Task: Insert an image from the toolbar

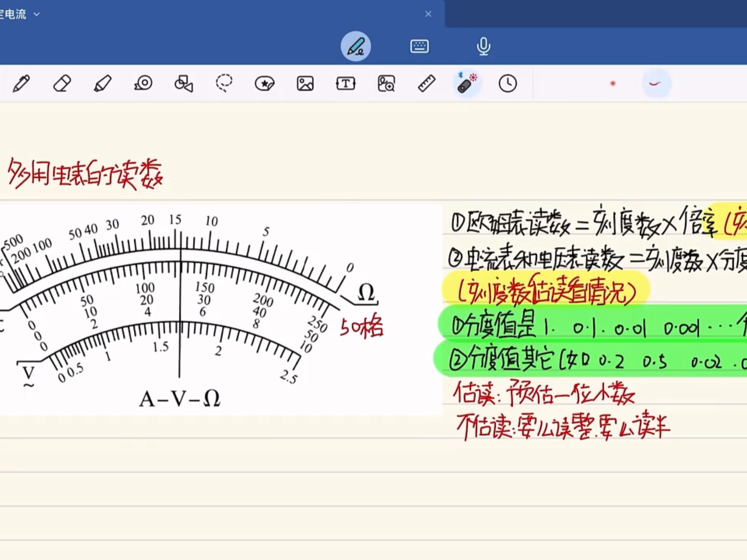Action: click(x=305, y=84)
